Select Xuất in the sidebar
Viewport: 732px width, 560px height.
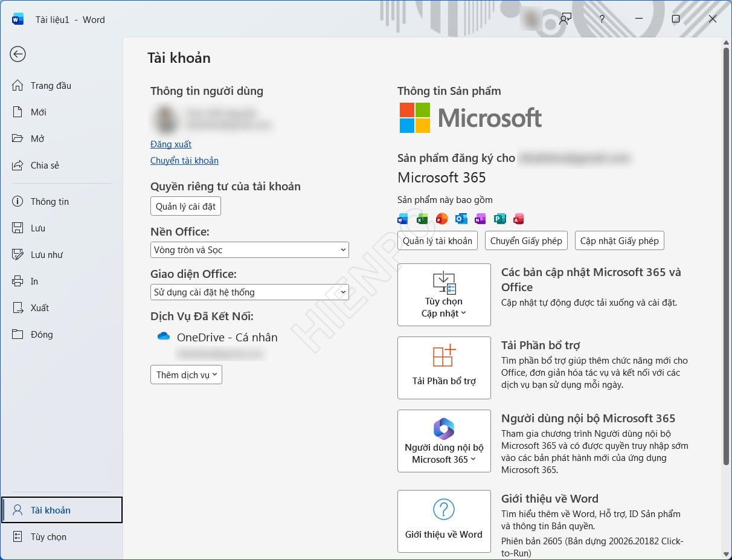(x=61, y=307)
